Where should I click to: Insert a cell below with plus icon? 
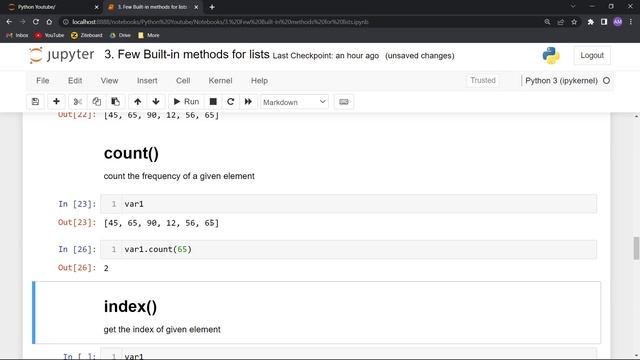coord(56,102)
